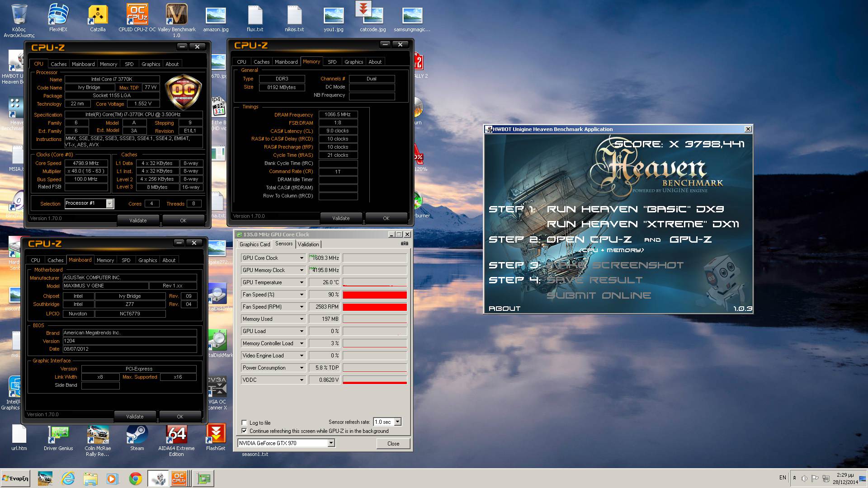Click the Fan Speed (%) red graph bar
868x488 pixels.
[375, 295]
